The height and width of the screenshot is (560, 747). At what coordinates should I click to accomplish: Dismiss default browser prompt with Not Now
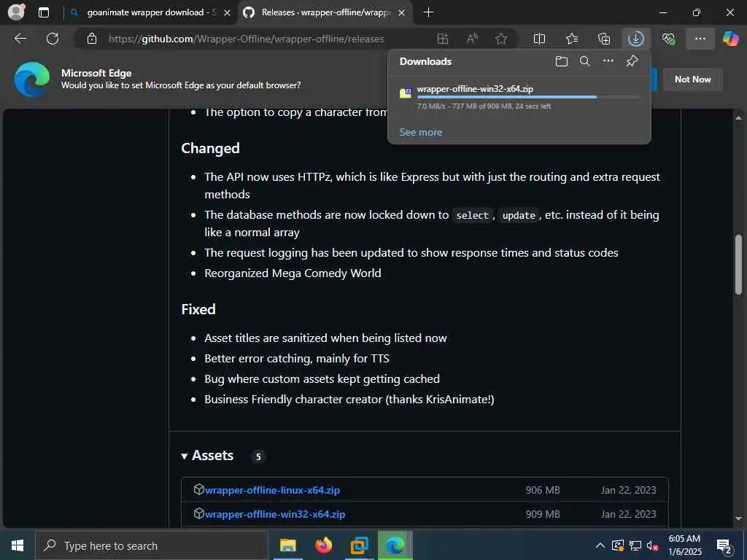693,79
